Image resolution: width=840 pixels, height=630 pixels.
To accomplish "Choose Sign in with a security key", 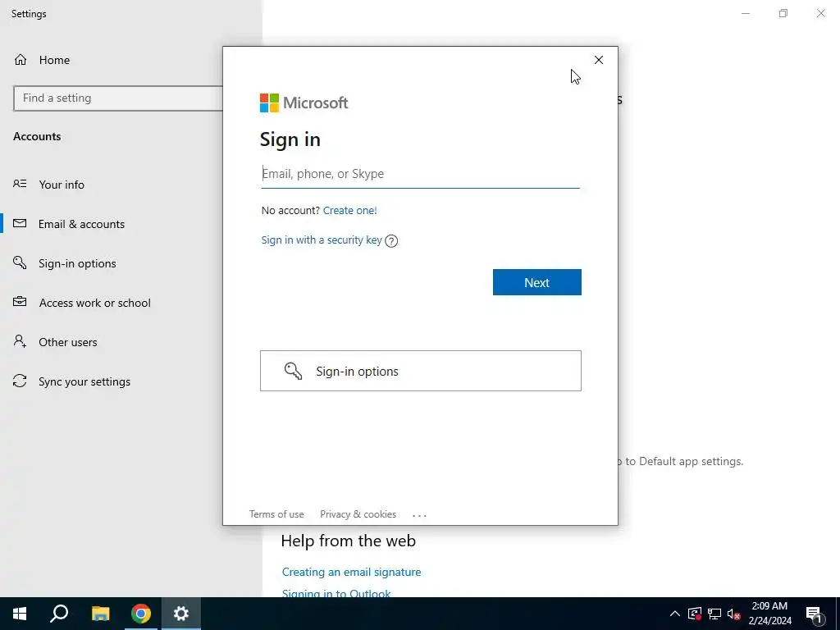I will point(322,240).
